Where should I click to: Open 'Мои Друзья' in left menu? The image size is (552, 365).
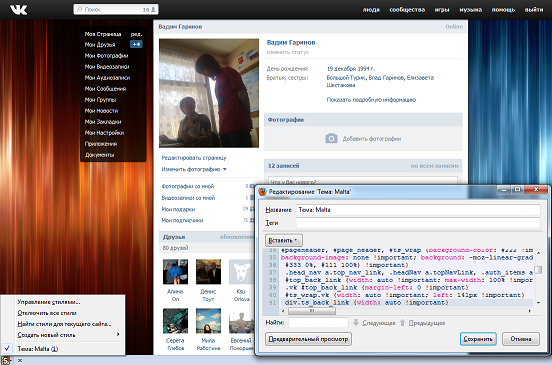click(100, 45)
